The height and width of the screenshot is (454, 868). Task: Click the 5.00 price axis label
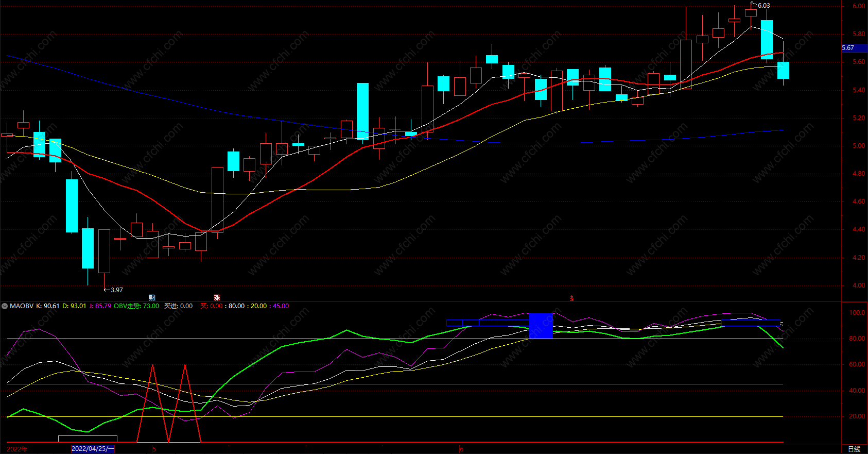(859, 146)
